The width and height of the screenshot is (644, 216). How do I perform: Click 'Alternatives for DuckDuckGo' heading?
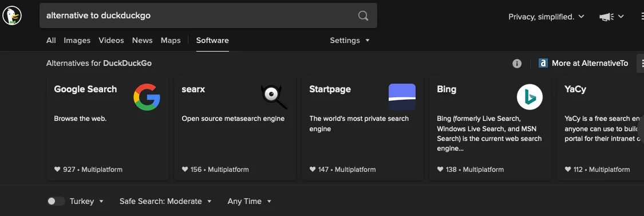coord(99,64)
